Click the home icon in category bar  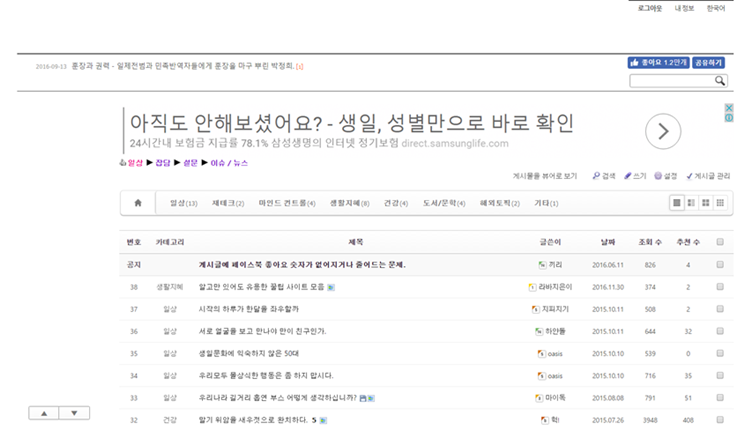137,203
